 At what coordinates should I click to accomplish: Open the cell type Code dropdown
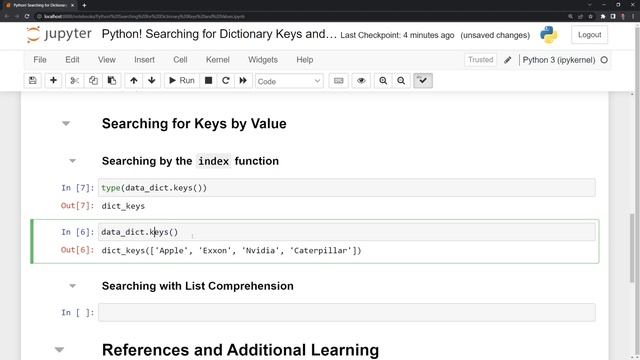289,81
